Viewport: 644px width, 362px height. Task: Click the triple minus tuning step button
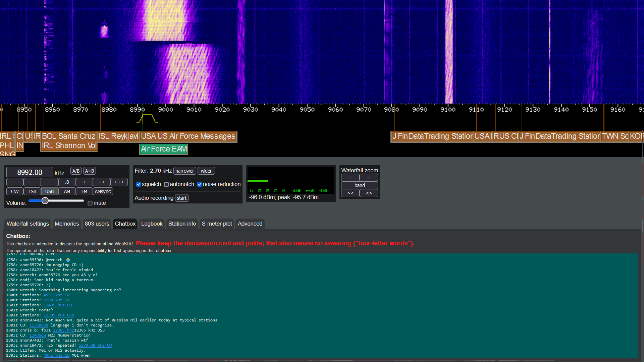tap(15, 182)
